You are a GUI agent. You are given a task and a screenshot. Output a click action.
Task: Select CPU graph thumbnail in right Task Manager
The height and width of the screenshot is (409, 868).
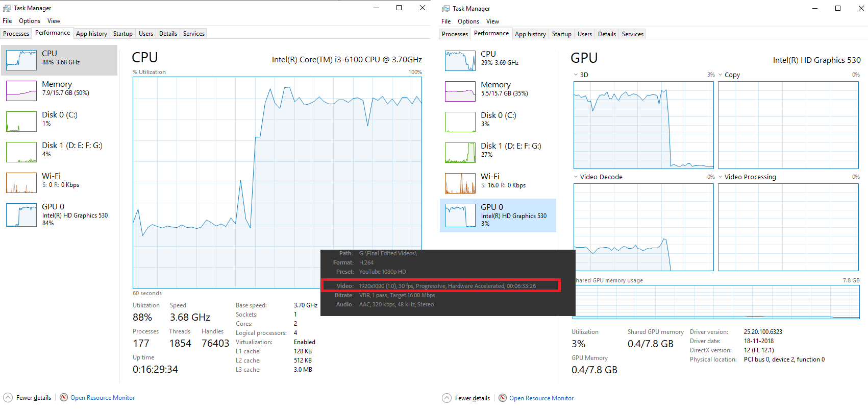[x=460, y=61]
